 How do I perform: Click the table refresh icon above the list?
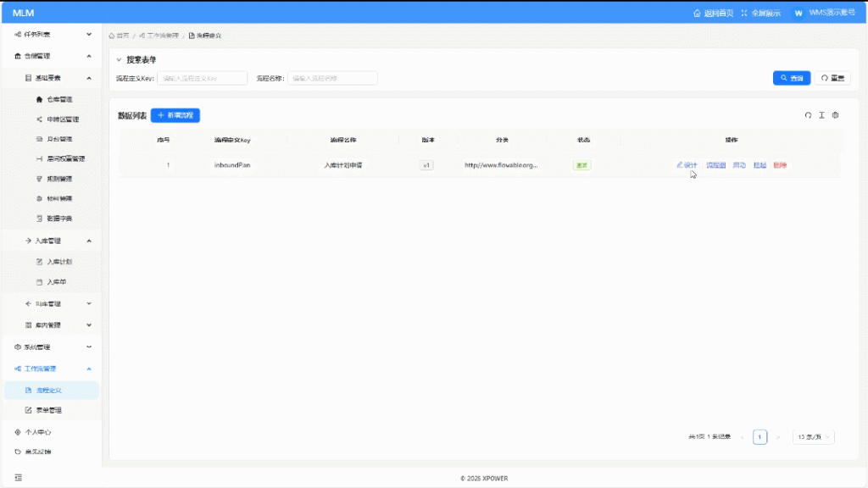coord(808,115)
